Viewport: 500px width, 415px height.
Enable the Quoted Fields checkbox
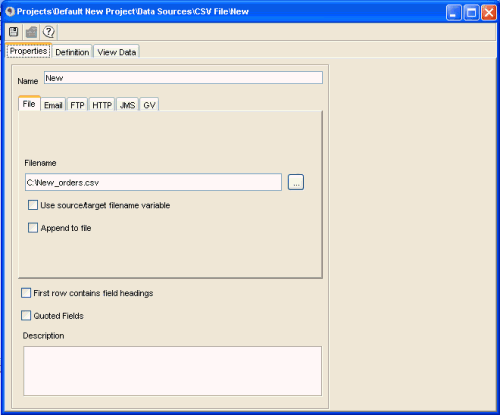pyautogui.click(x=26, y=315)
